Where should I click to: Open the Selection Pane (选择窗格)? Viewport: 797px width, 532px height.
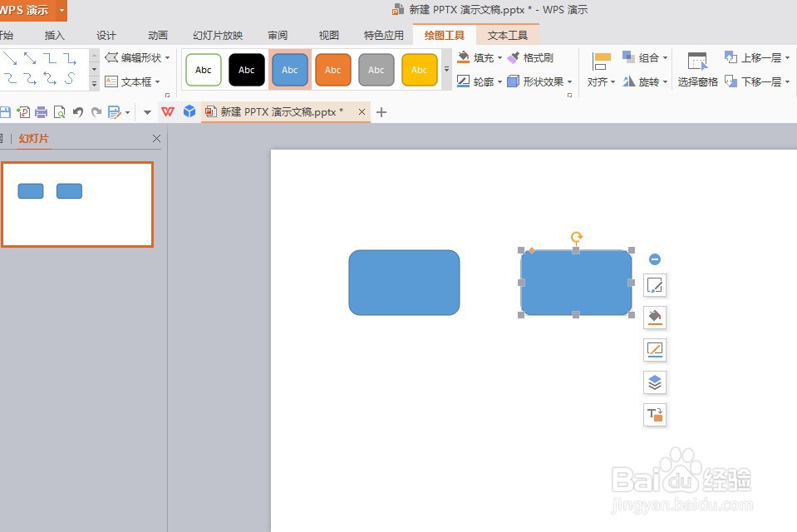coord(697,69)
